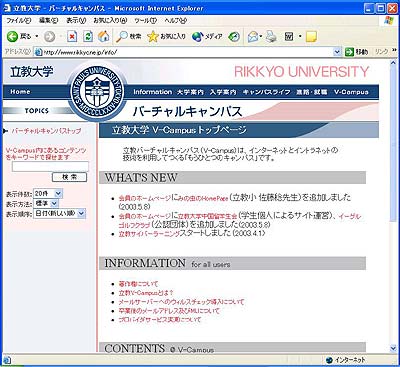Screen dimensions: 400x367
Task: Click the vertical scrollbar down arrow
Action: click(x=394, y=348)
